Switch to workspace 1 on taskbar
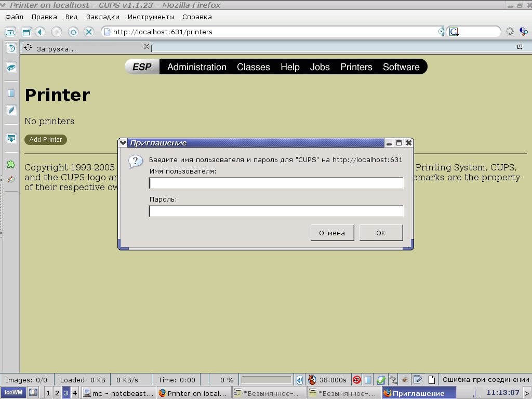The width and height of the screenshot is (532, 399). click(x=48, y=393)
